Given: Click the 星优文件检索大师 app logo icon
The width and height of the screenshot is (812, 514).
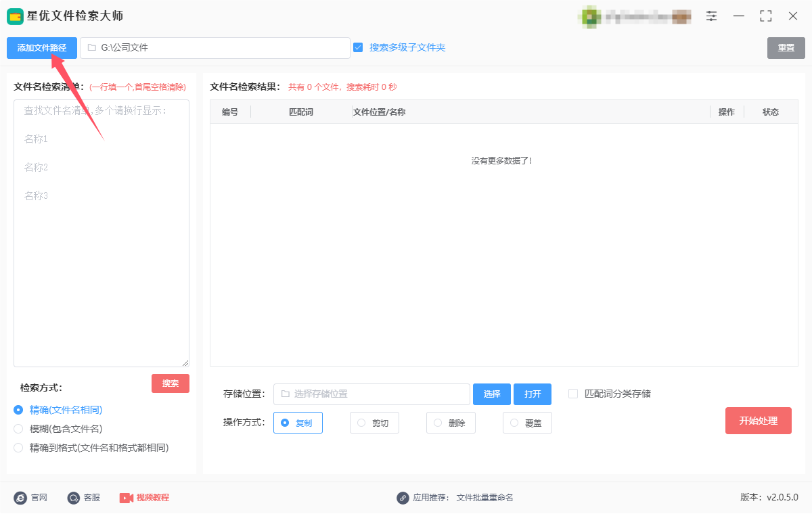Looking at the screenshot, I should coord(15,16).
